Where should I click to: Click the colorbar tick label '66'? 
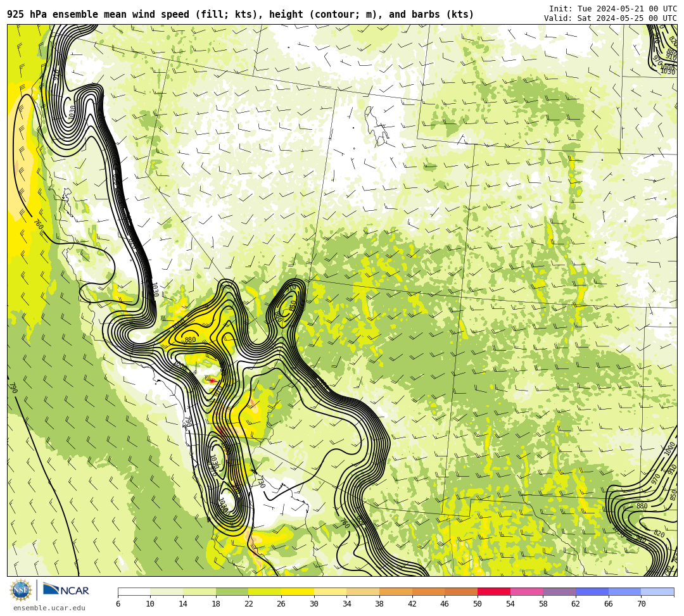609,604
